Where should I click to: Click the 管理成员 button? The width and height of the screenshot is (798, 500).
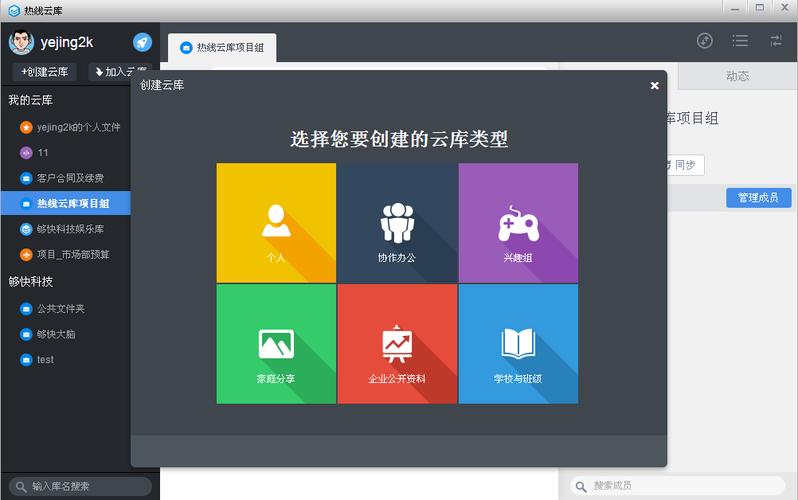[x=758, y=198]
